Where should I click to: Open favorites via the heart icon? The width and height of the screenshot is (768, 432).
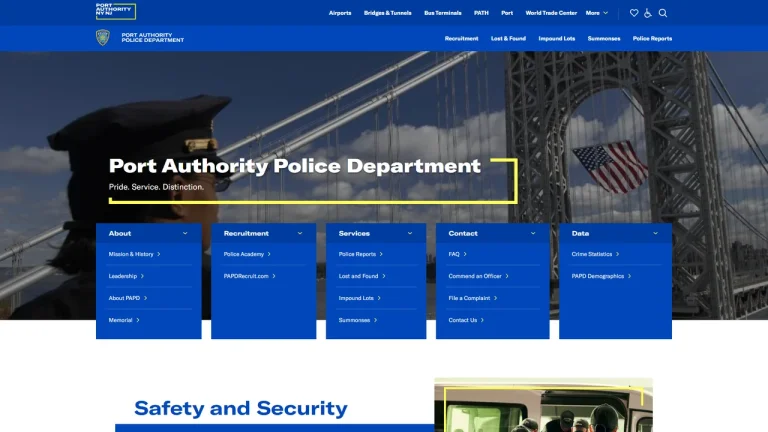click(634, 13)
